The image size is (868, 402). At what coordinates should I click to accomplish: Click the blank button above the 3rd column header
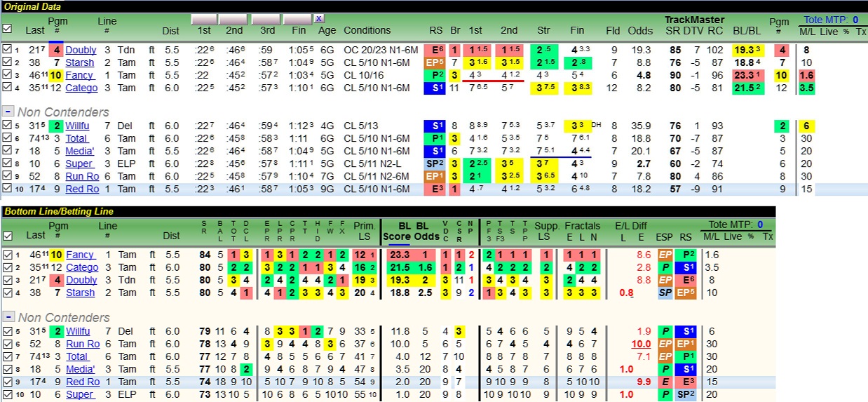click(266, 19)
